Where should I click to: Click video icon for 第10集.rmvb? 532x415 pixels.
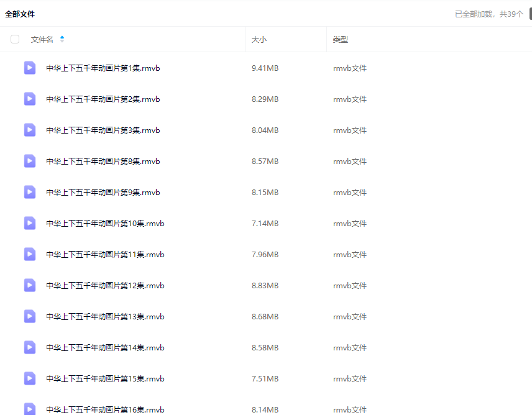coord(30,223)
